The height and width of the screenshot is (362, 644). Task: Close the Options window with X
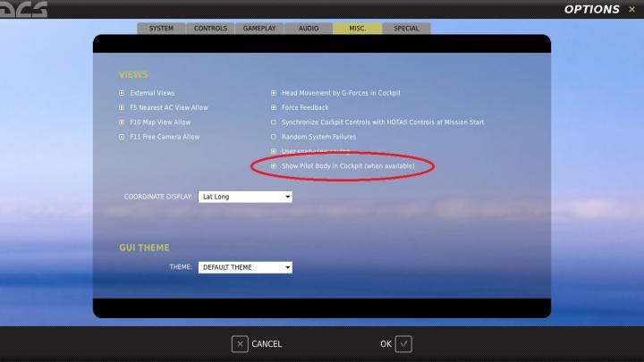[x=631, y=10]
